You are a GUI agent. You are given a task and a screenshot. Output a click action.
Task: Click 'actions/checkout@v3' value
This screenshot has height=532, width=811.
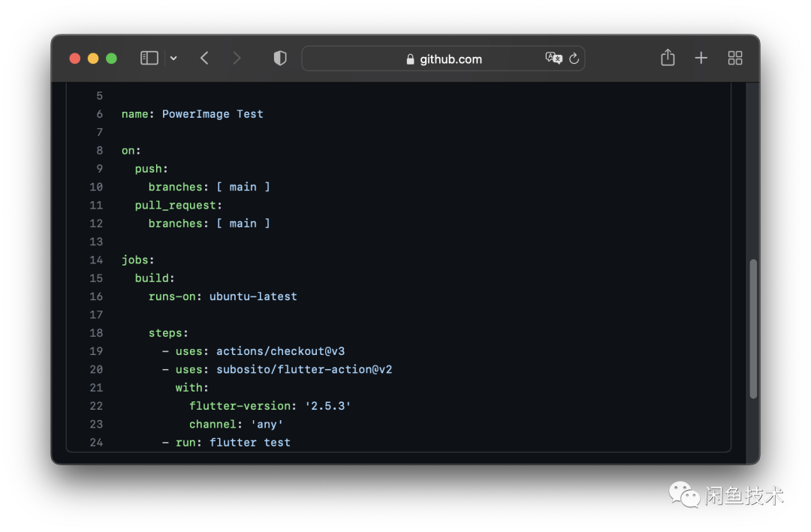coord(280,352)
